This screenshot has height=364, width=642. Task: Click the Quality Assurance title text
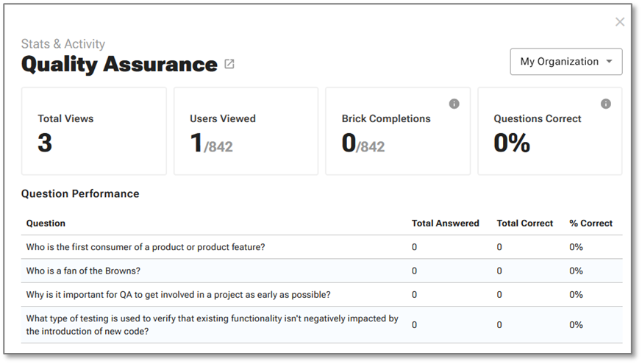pos(119,64)
